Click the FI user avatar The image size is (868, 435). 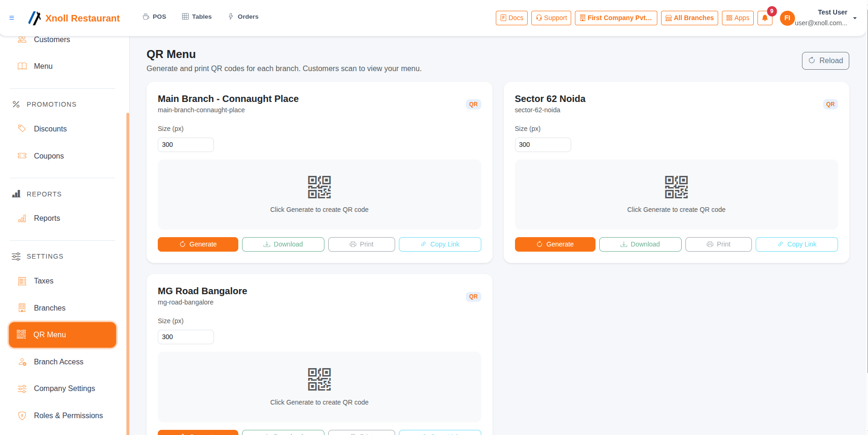[x=787, y=18]
